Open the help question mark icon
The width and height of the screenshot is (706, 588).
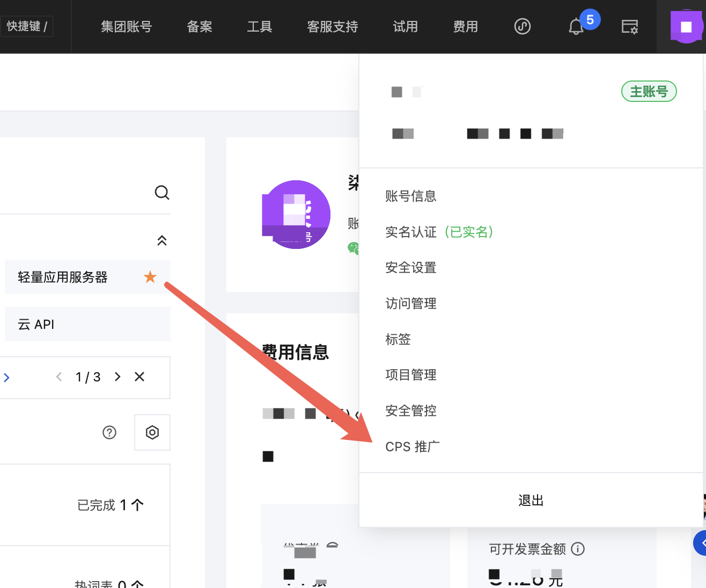(109, 432)
